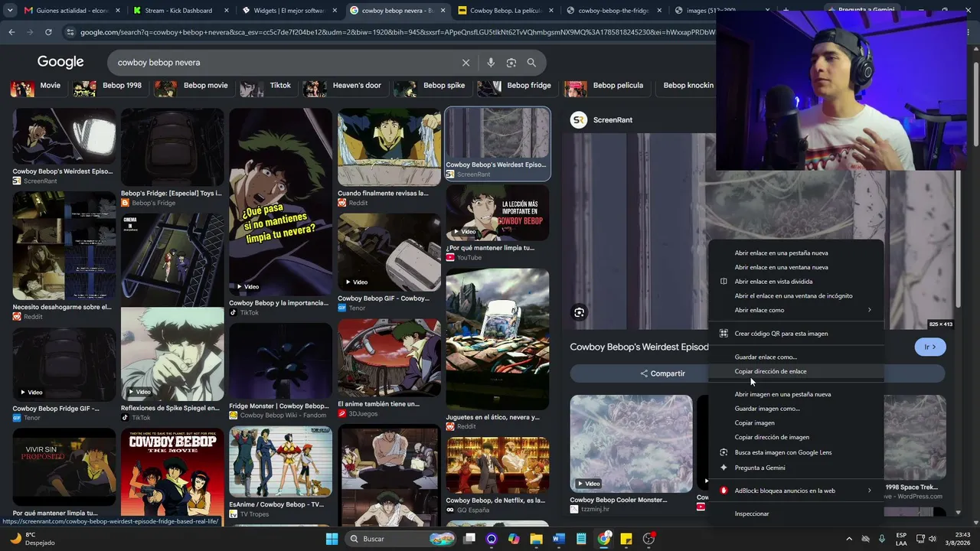
Task: Open the '¿Qué pasa si no mantienes' TikTok thumbnail
Action: (280, 202)
